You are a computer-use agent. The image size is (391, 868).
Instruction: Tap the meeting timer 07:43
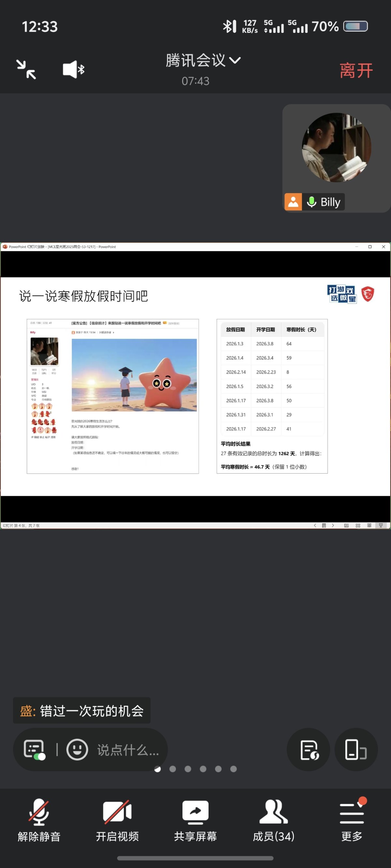click(195, 81)
